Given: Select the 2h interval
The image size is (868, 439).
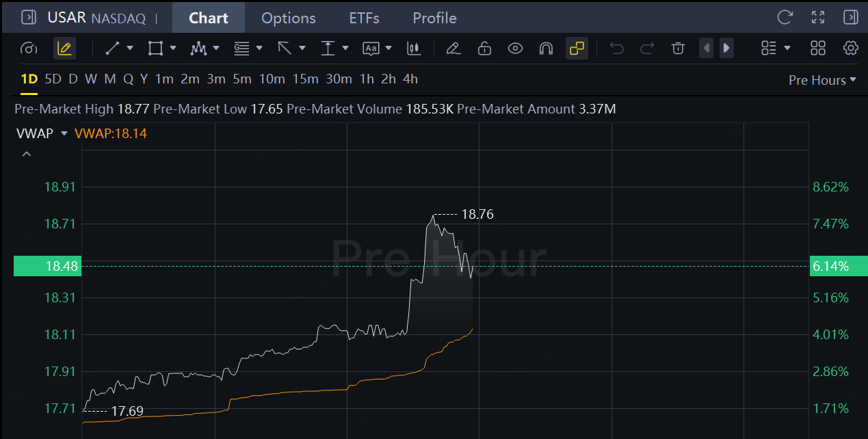Looking at the screenshot, I should click(x=389, y=79).
